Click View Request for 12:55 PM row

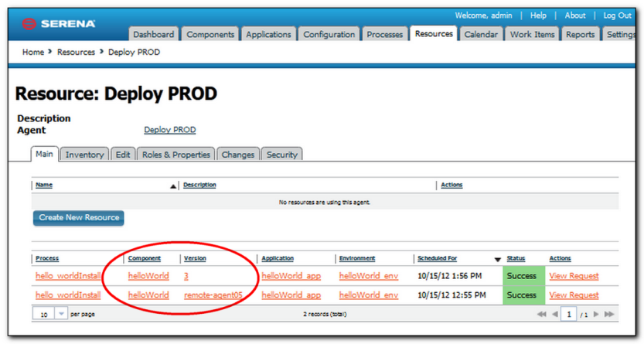click(x=574, y=295)
